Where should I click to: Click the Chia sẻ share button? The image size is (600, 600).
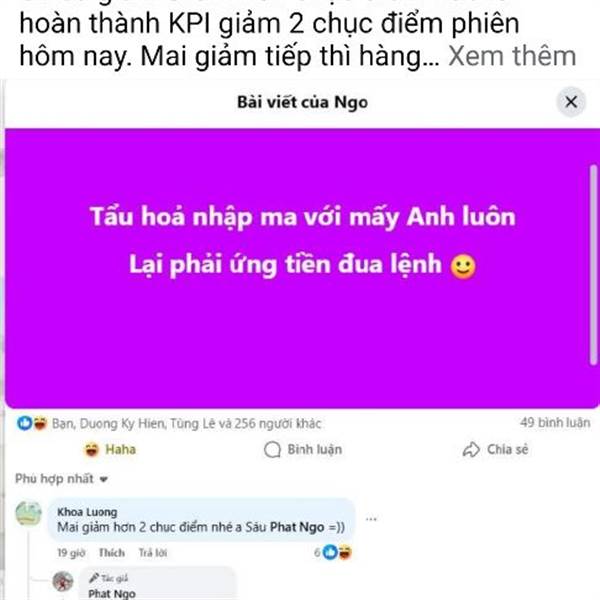point(495,449)
